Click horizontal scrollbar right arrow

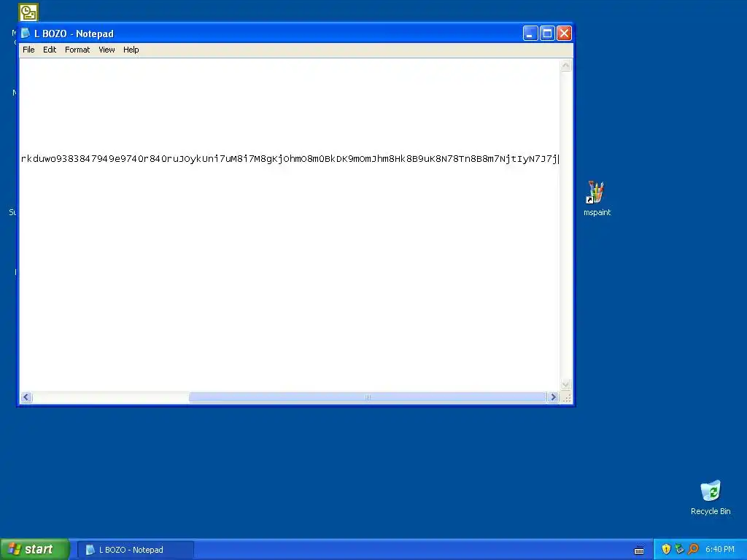tap(553, 397)
